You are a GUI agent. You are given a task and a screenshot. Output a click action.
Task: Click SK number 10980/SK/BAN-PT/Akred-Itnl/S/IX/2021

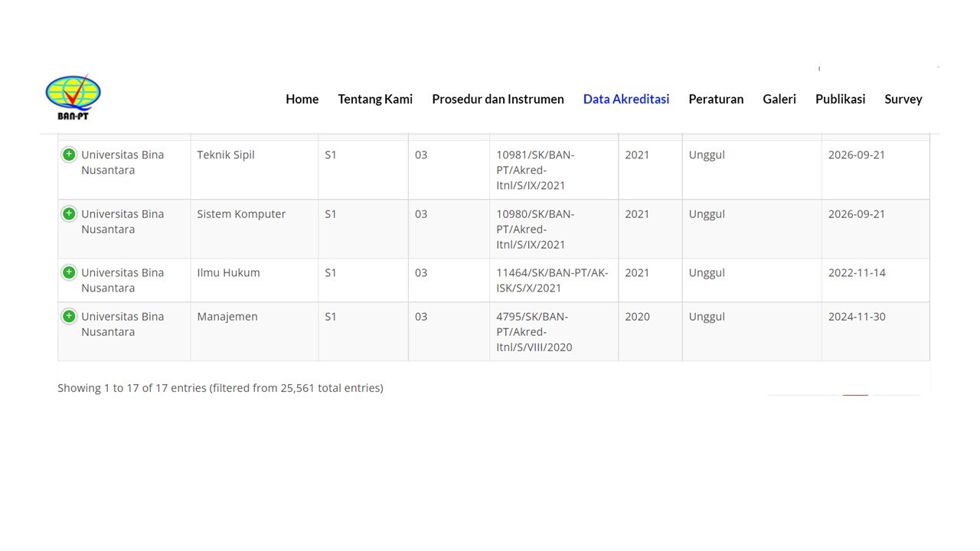pos(535,229)
